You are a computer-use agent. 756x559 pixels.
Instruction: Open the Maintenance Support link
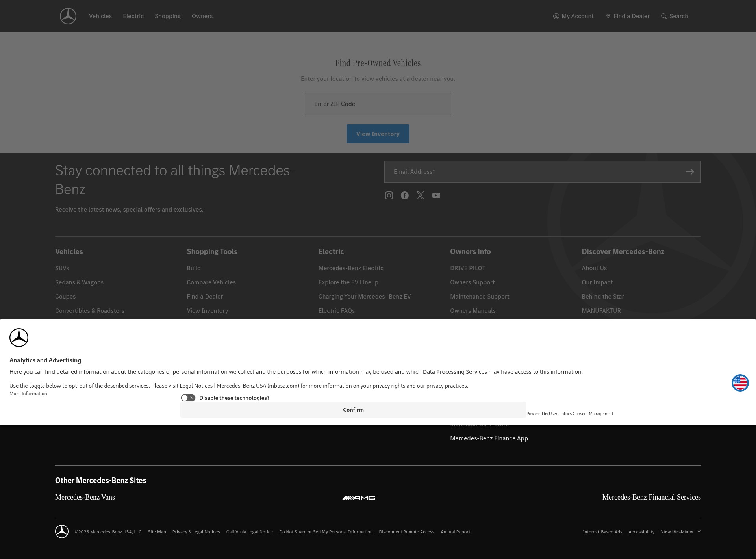pyautogui.click(x=480, y=297)
